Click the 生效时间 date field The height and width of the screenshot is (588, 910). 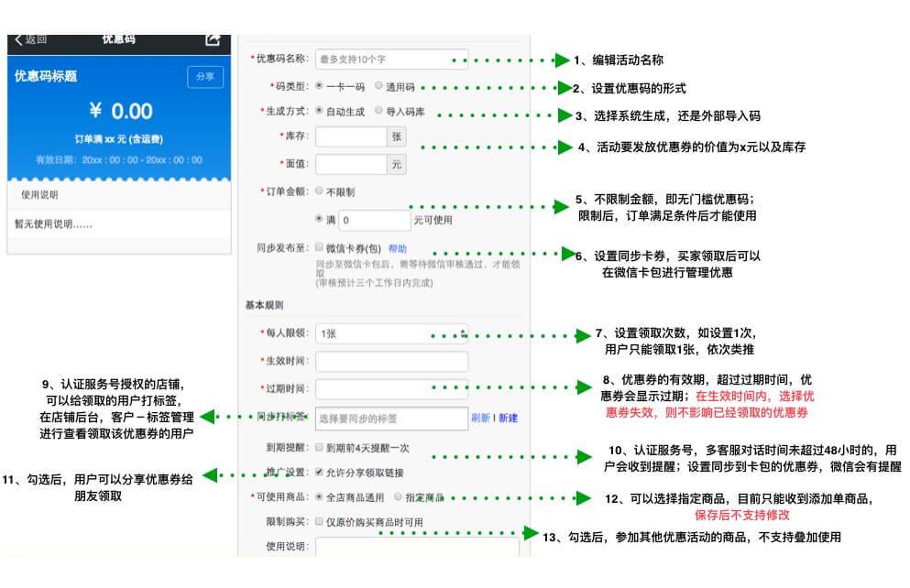tap(391, 361)
